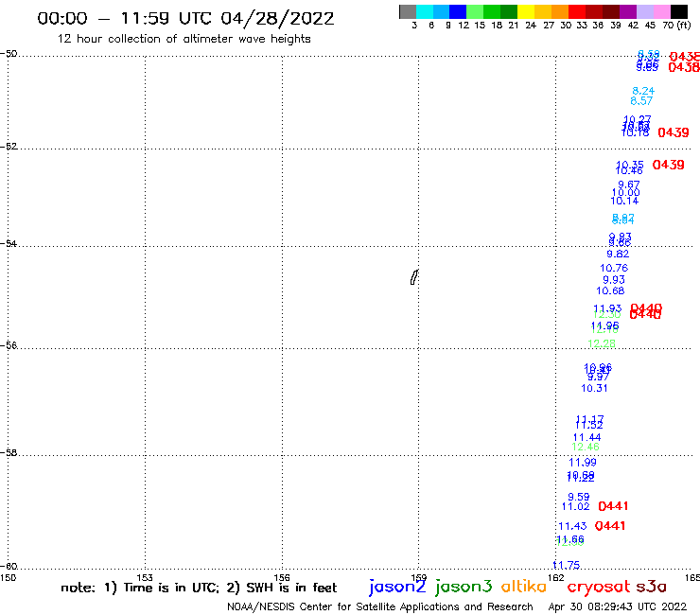Pick the orange 30 ft legend swatch
The height and width of the screenshot is (615, 700).
pos(560,12)
